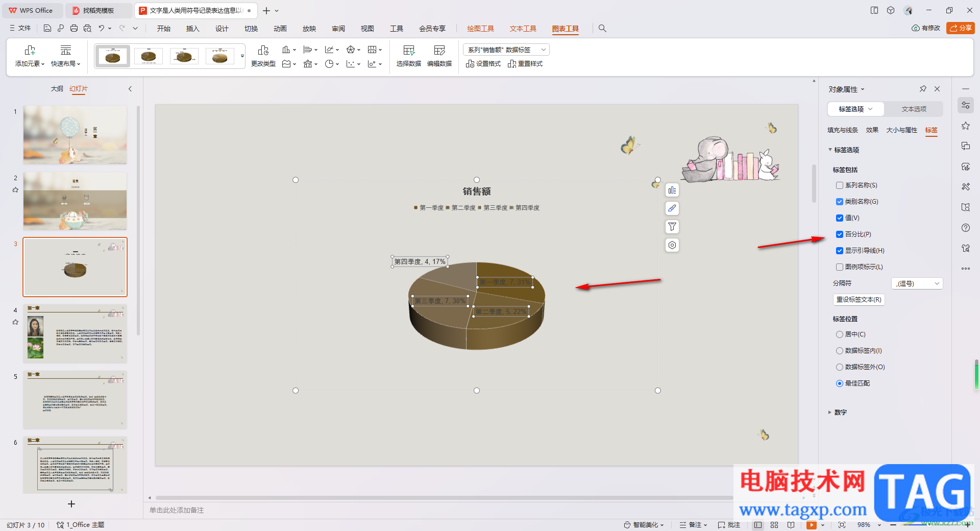This screenshot has height=531, width=980.
Task: Open the line chart type gallery
Action: (x=332, y=50)
